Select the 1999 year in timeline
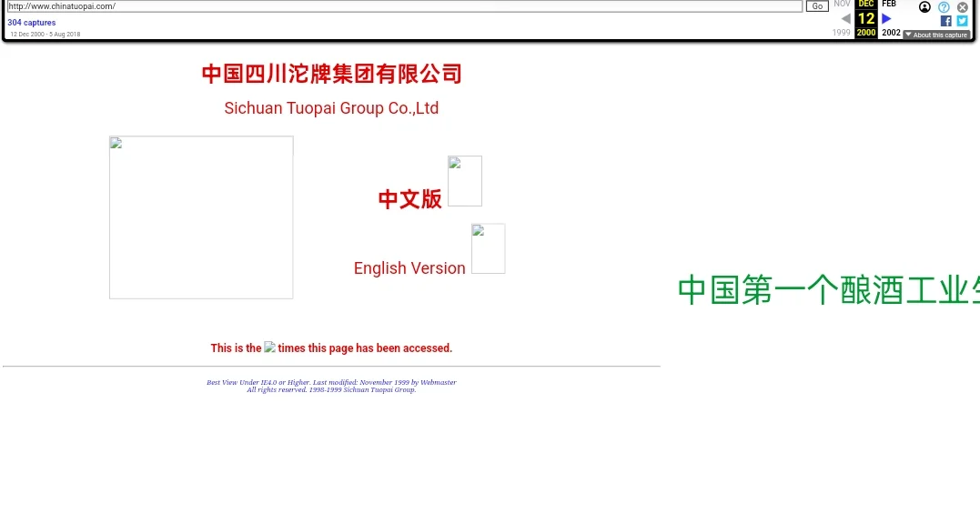Screen dimensions: 980x514 pos(842,33)
